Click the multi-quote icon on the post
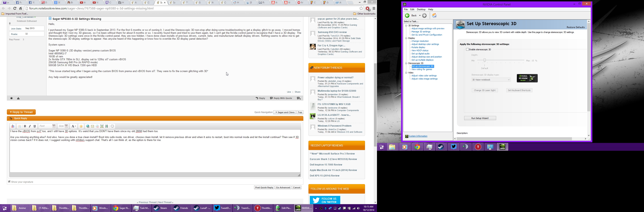This screenshot has width=644, height=212. [299, 98]
